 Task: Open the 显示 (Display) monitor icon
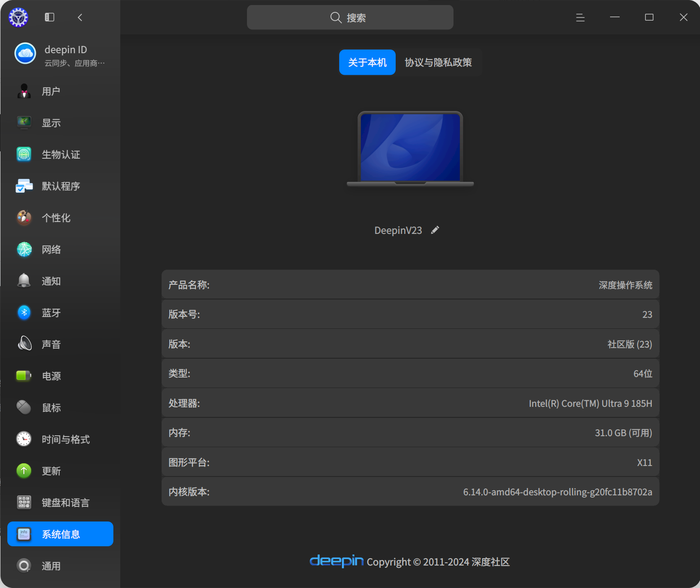pos(24,122)
